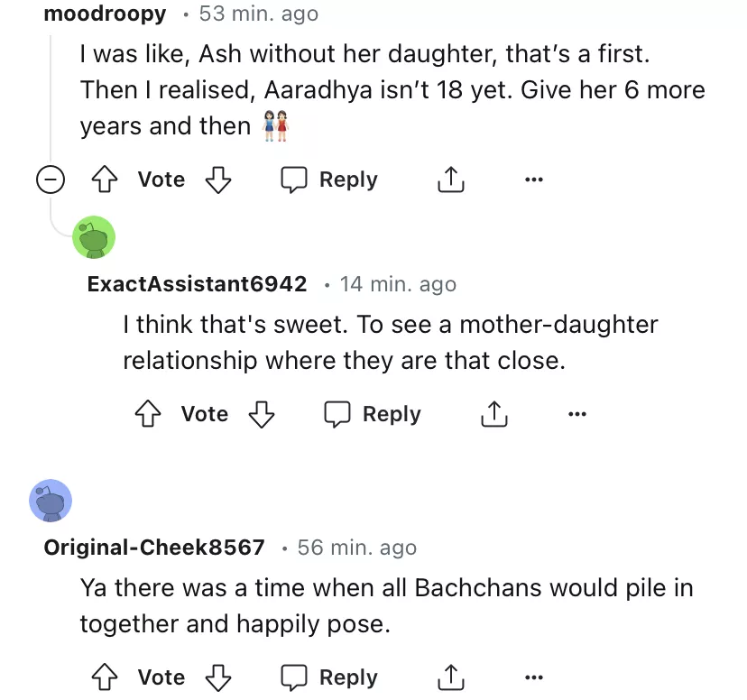The image size is (747, 700).
Task: Share Original-Cheek8567's comment
Action: coord(448,677)
